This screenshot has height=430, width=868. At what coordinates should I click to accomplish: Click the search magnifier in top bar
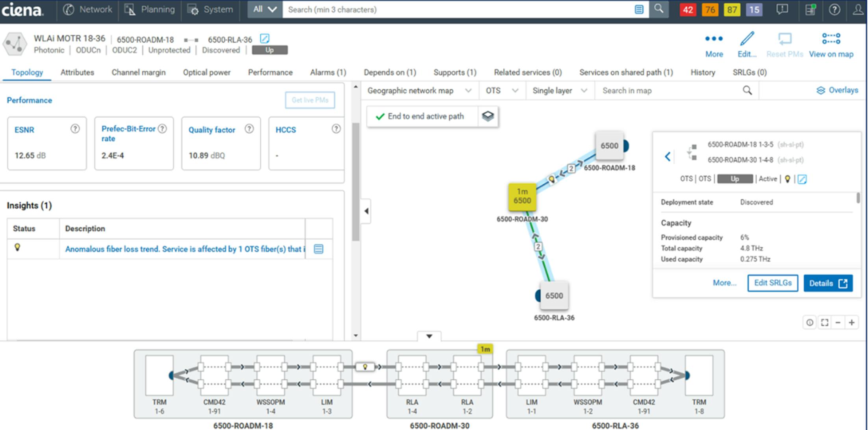click(x=659, y=9)
